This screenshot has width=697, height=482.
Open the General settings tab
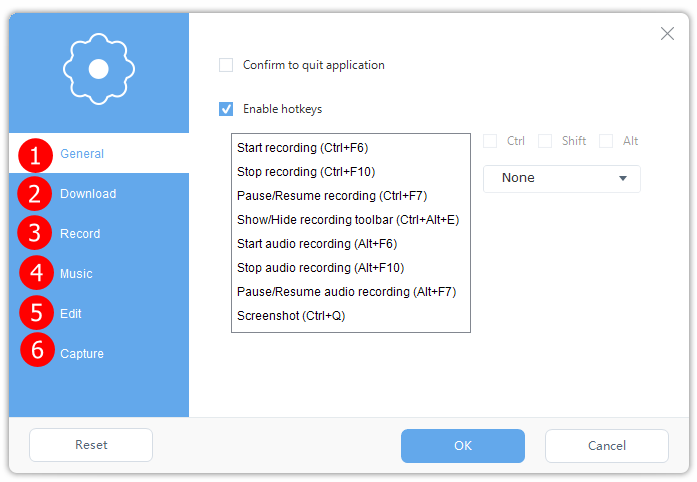[99, 153]
